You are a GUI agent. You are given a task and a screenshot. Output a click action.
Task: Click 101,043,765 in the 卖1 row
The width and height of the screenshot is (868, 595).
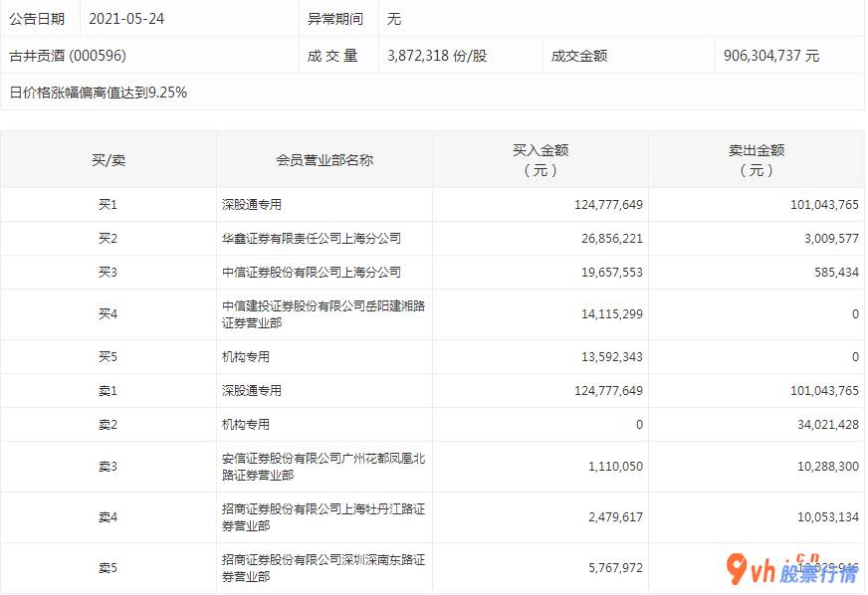click(824, 391)
